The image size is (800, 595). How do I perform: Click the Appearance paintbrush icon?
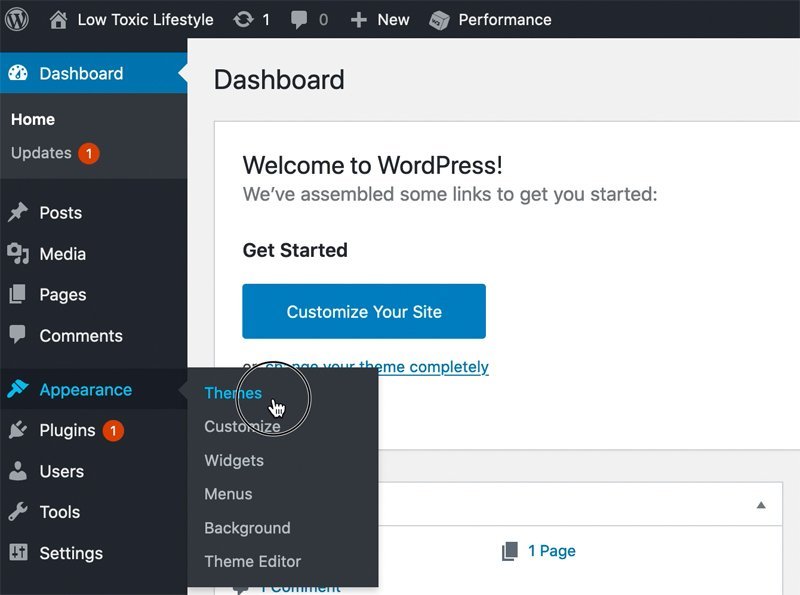[x=18, y=389]
